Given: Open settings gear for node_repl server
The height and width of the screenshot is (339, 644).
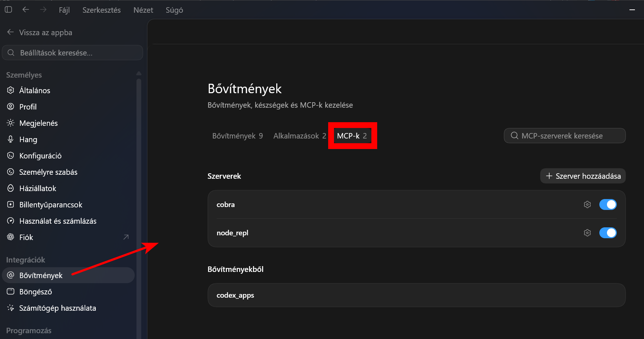Looking at the screenshot, I should click(x=587, y=233).
